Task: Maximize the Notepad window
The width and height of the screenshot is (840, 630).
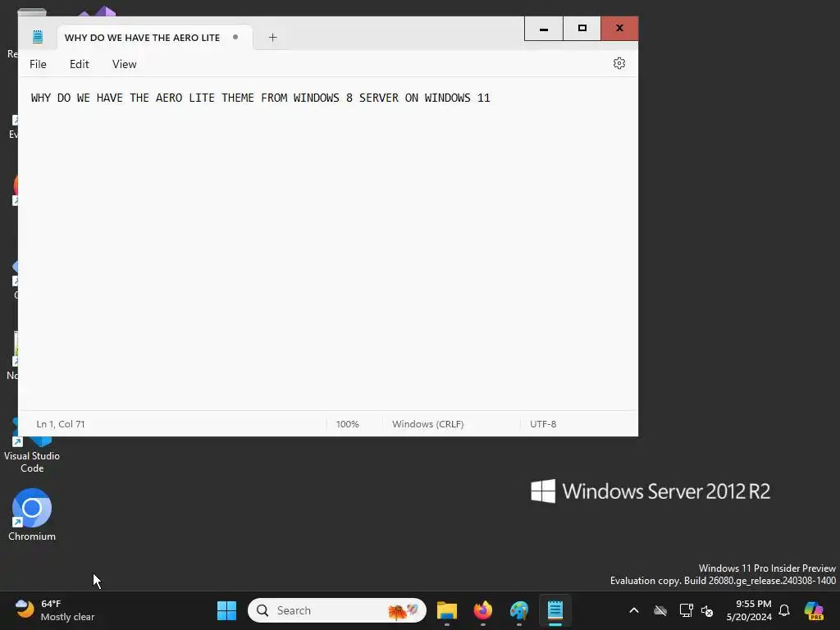Action: pos(582,29)
